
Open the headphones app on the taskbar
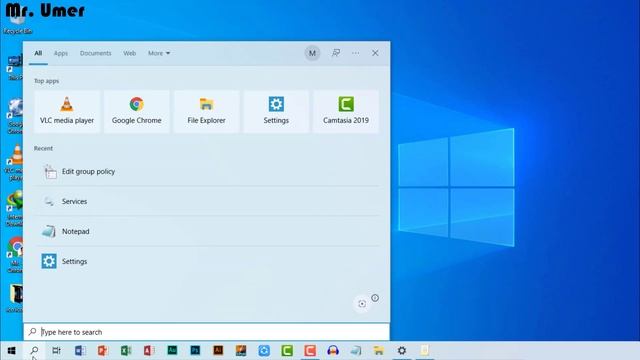coord(333,350)
